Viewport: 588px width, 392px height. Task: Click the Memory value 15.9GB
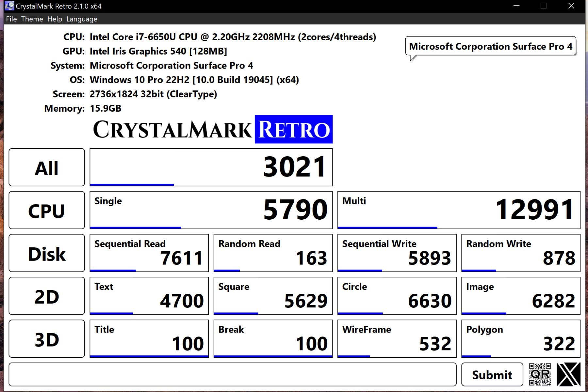coord(106,108)
